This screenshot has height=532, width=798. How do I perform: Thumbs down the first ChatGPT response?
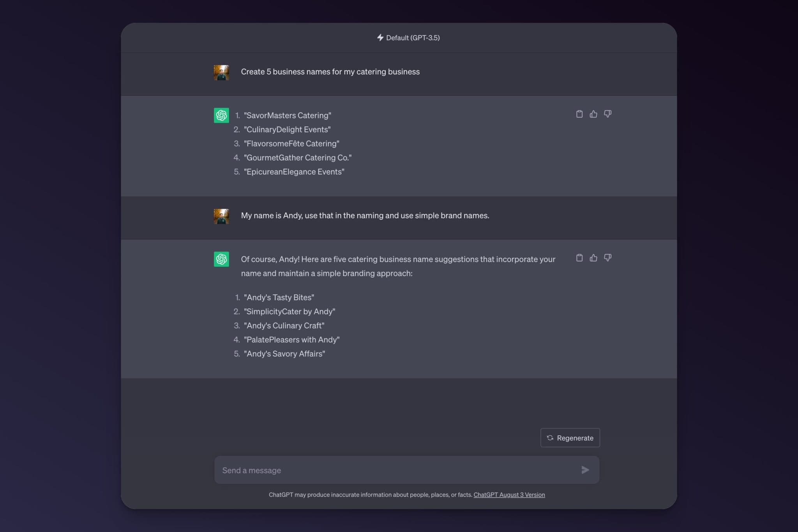[x=607, y=114]
